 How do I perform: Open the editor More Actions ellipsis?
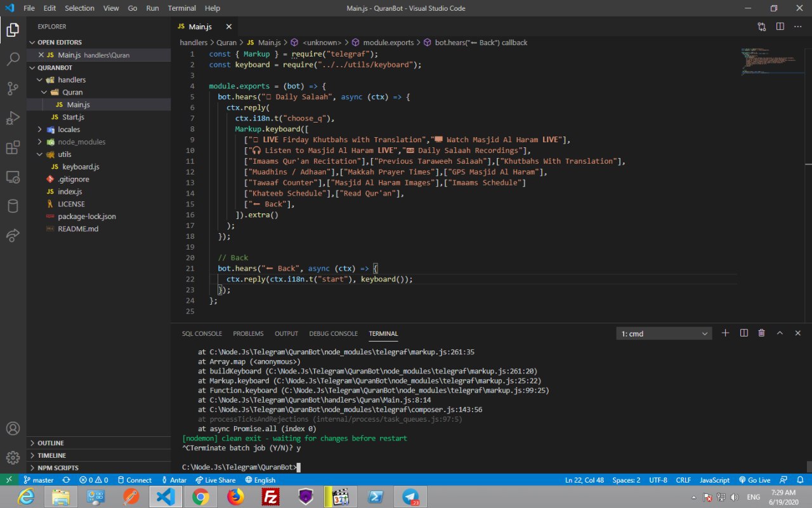[x=798, y=27]
